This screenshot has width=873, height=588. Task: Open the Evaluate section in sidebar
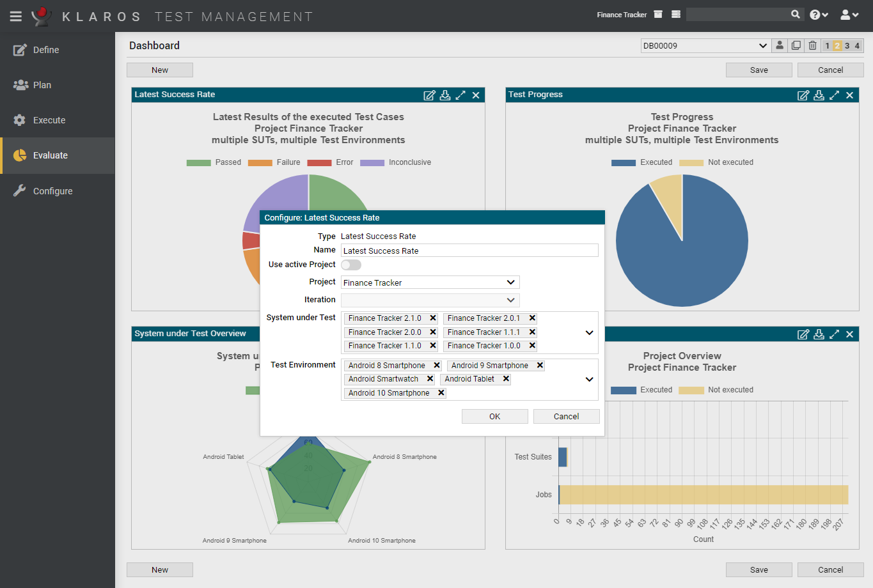coord(50,155)
